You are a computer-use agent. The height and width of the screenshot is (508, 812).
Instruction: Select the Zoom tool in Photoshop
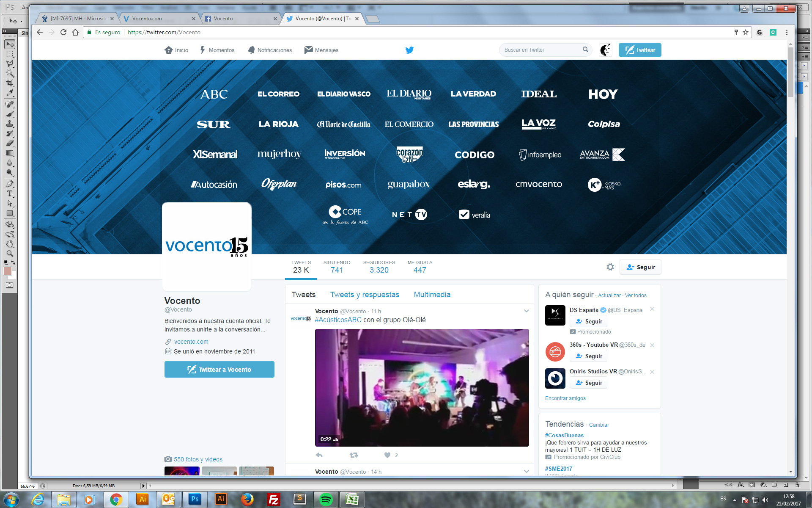(10, 254)
